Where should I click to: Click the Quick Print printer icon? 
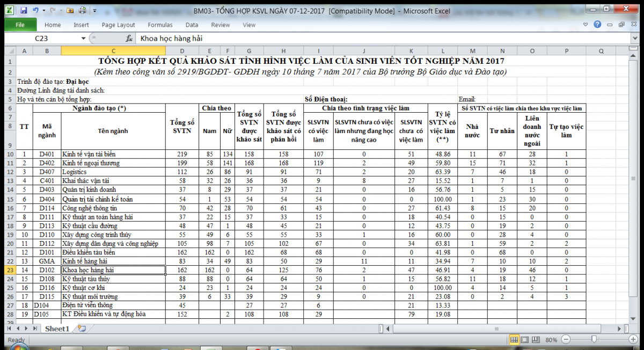(82, 10)
